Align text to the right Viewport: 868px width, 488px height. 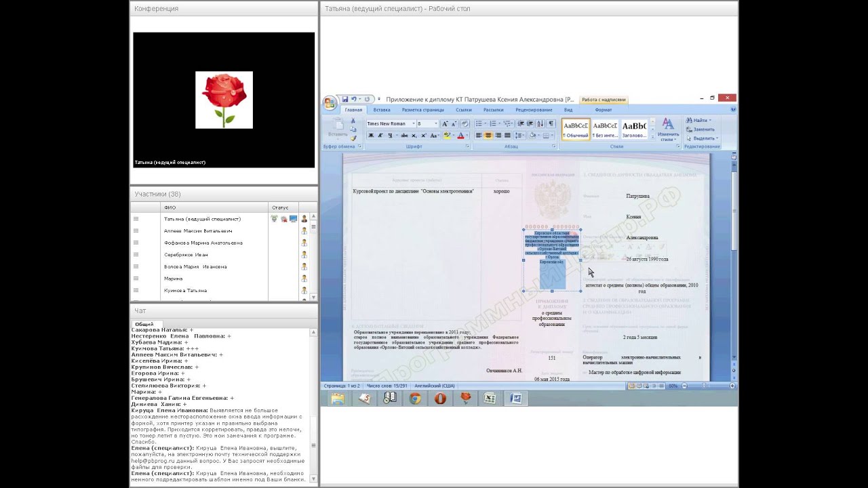(498, 136)
